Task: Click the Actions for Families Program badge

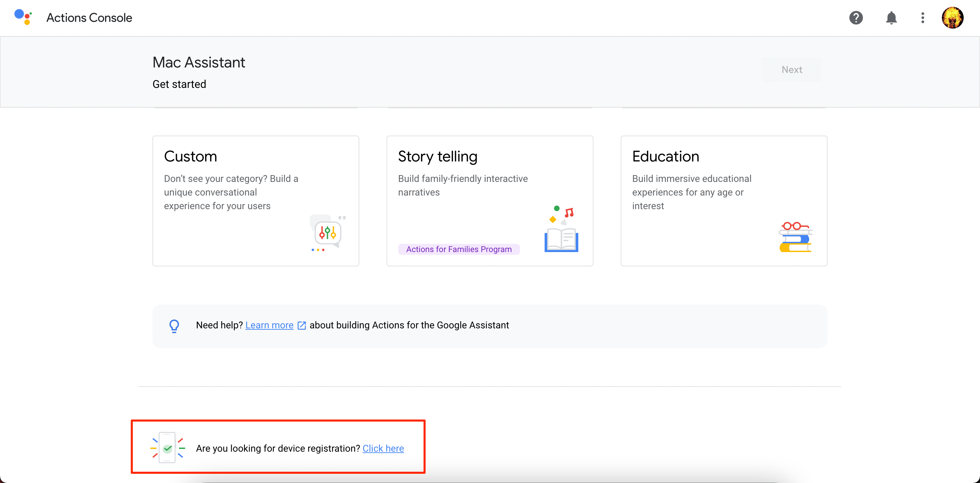Action: point(458,249)
